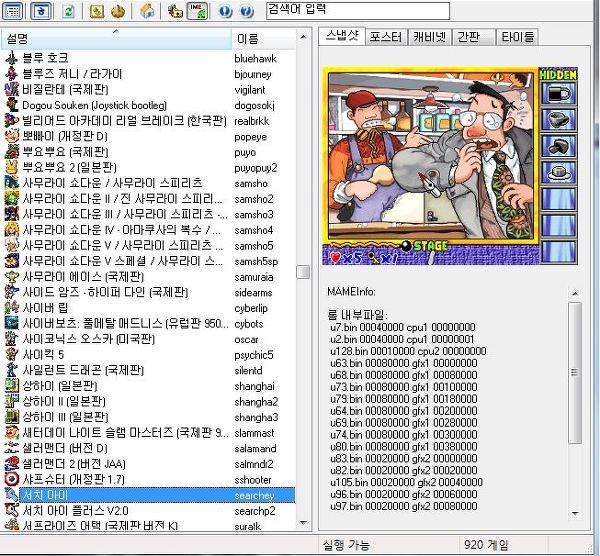Sort by the 이름 column header
Viewport: 600px width, 556px height.
(263, 39)
